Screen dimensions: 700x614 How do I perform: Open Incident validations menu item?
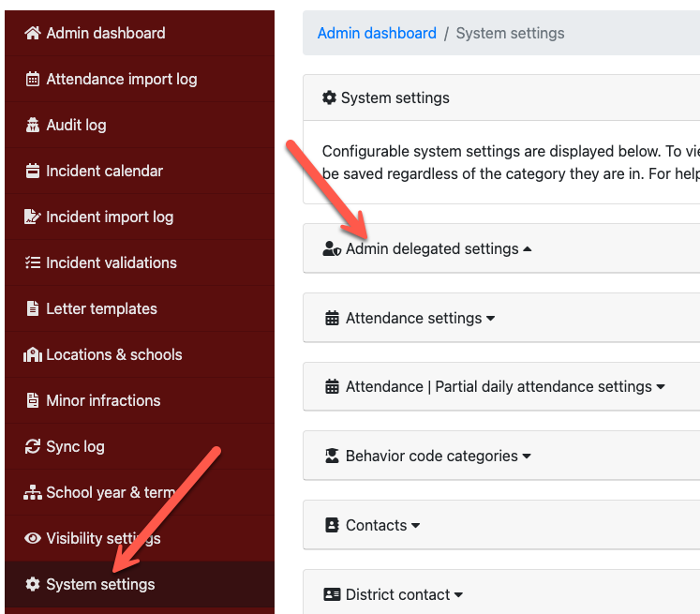pyautogui.click(x=111, y=263)
